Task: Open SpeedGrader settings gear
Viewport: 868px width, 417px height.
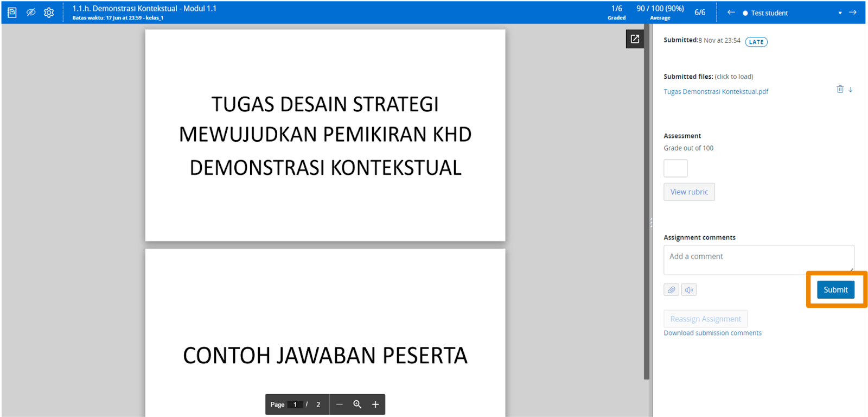Action: (x=49, y=12)
